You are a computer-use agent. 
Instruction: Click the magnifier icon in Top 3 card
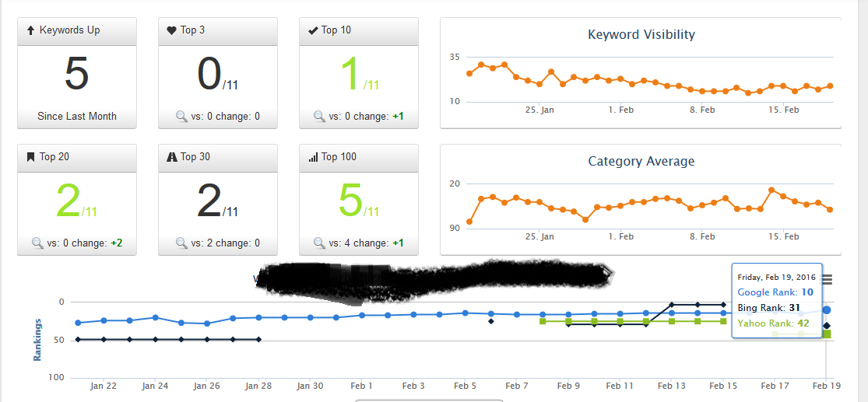(181, 116)
